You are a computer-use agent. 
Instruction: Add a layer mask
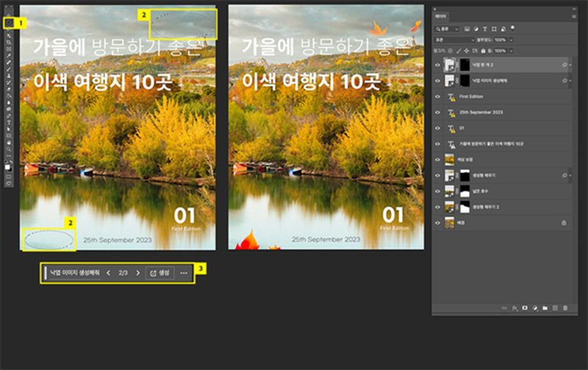525,308
